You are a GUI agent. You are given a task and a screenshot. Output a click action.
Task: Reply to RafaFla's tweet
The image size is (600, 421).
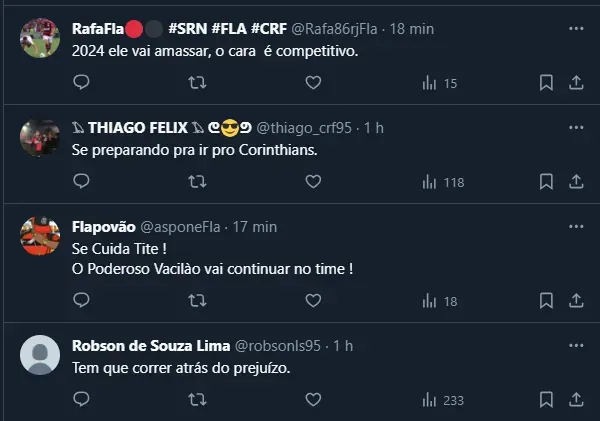click(82, 83)
